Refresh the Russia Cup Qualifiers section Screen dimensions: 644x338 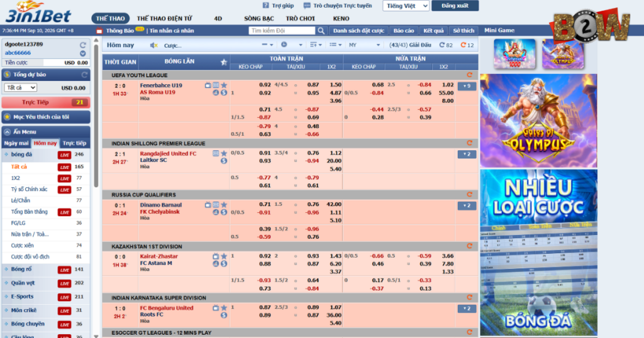pyautogui.click(x=469, y=194)
